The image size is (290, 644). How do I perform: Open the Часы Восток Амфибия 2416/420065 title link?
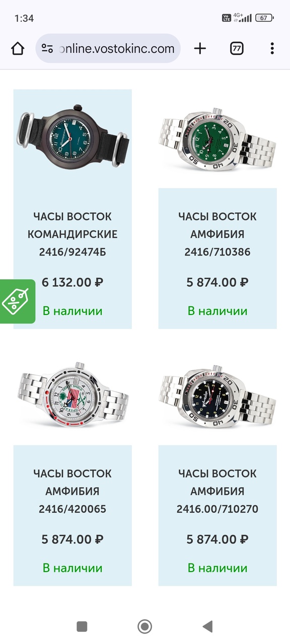click(72, 491)
